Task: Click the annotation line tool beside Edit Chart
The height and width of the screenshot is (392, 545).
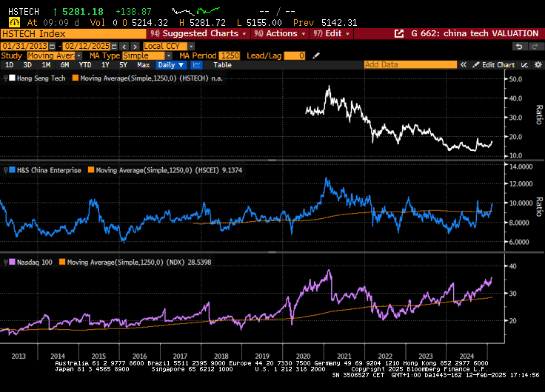Action: pos(524,65)
